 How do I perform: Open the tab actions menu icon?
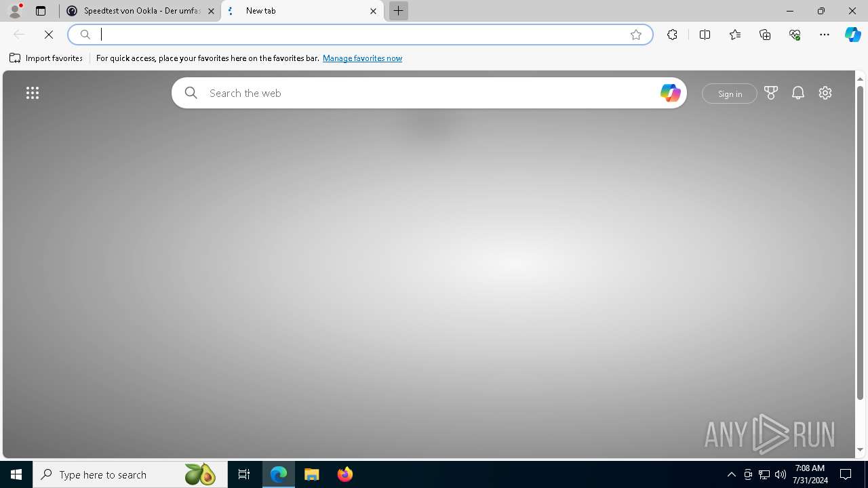pos(41,11)
